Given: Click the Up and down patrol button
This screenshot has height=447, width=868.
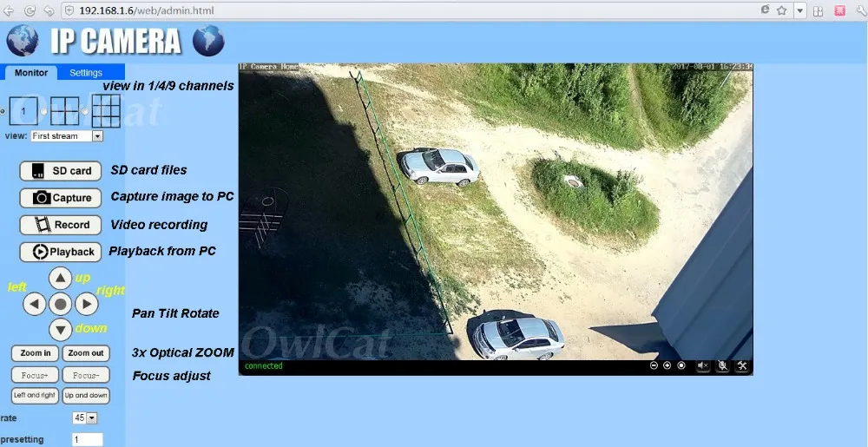Looking at the screenshot, I should click(x=86, y=396).
